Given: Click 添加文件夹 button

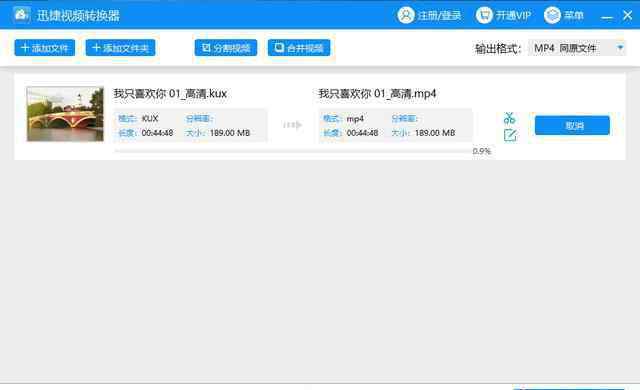Looking at the screenshot, I should 120,48.
